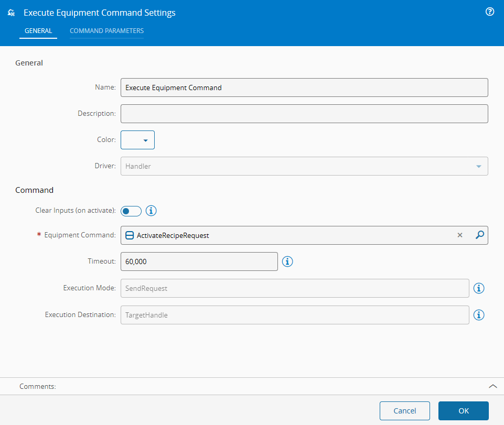504x425 pixels.
Task: Open the info tooltip for Execution Destination
Action: tap(478, 315)
